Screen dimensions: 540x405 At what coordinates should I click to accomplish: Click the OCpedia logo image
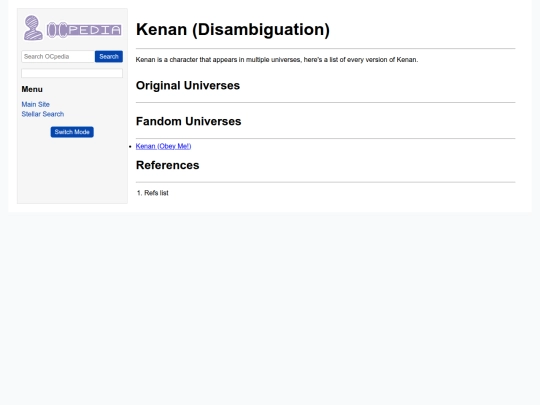click(72, 28)
